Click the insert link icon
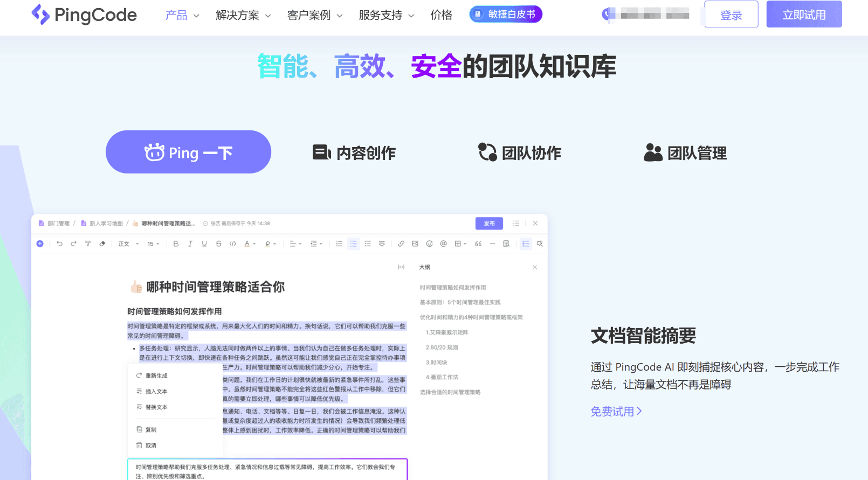 click(401, 244)
